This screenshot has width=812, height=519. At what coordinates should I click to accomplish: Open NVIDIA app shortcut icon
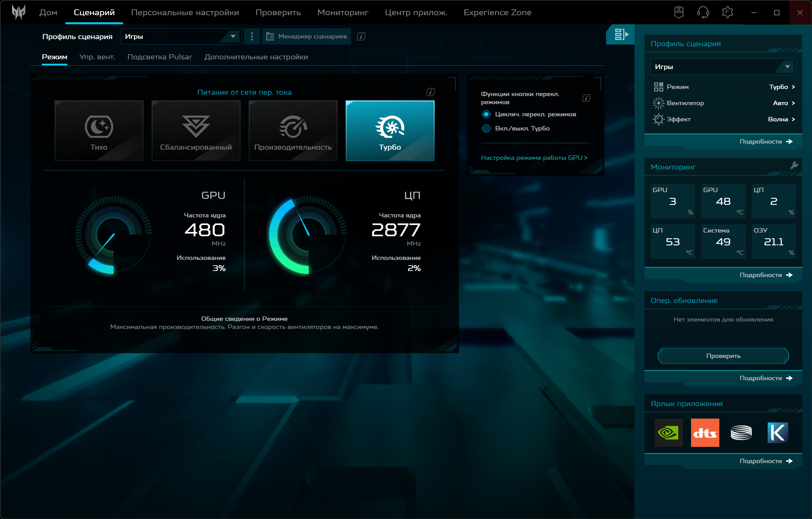coord(668,433)
